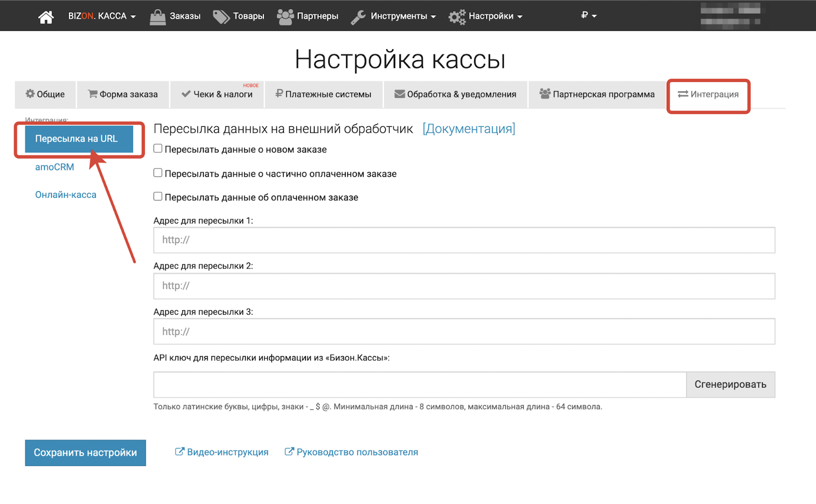Toggle forwarding data on paid order
This screenshot has width=816, height=504.
point(158,197)
